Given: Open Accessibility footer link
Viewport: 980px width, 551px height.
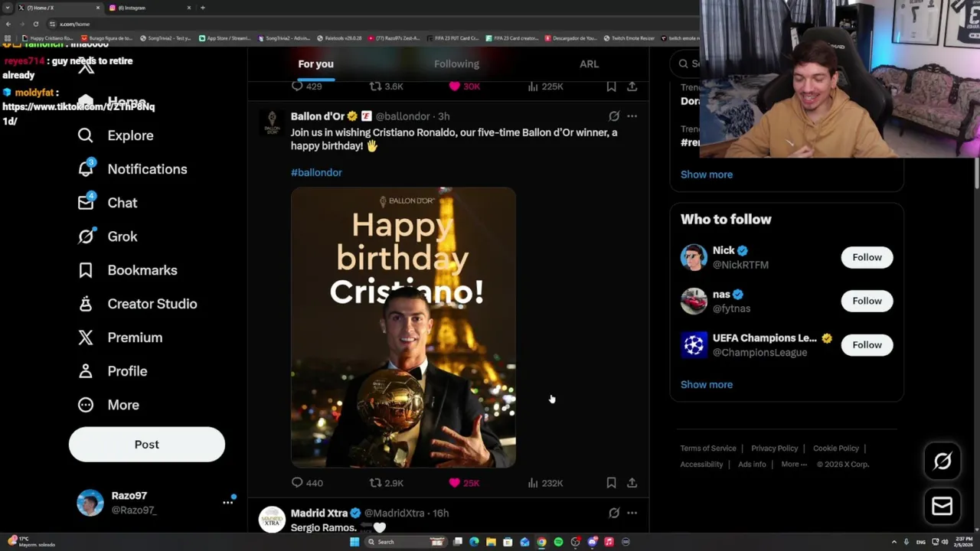Looking at the screenshot, I should tap(701, 465).
